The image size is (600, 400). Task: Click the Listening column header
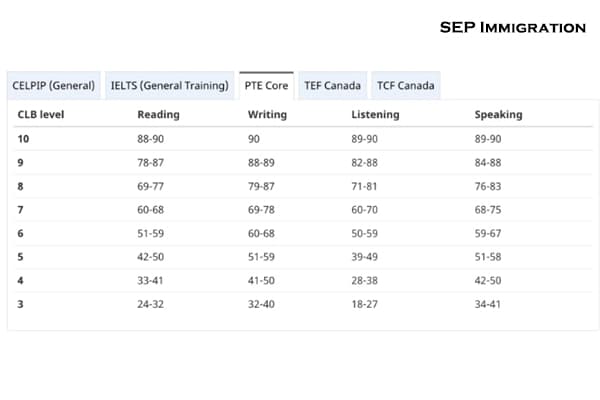[375, 115]
